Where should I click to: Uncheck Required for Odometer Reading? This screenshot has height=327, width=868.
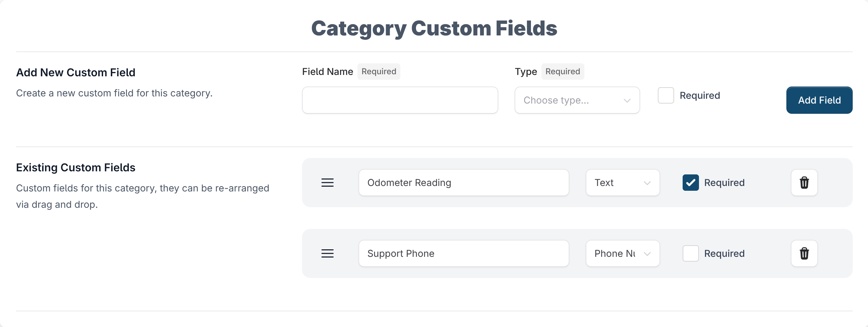tap(691, 183)
